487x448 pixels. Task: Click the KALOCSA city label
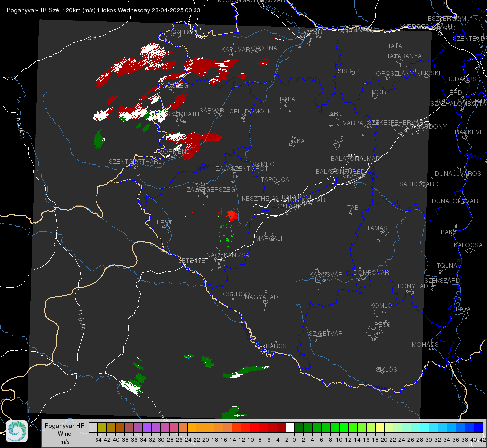468,245
